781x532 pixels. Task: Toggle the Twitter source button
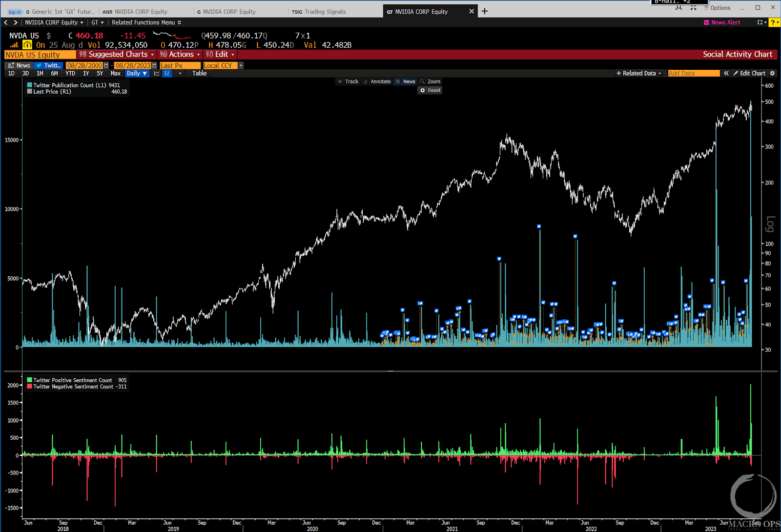48,65
